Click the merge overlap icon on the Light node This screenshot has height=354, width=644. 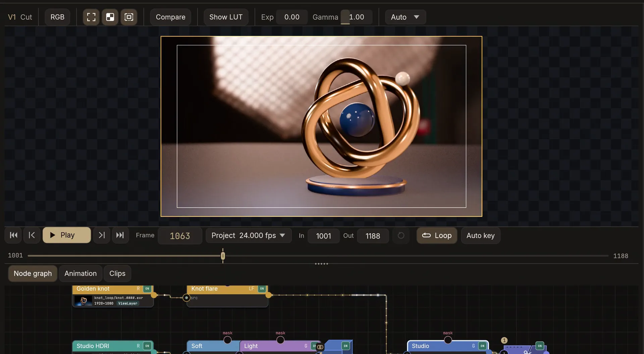tap(320, 347)
